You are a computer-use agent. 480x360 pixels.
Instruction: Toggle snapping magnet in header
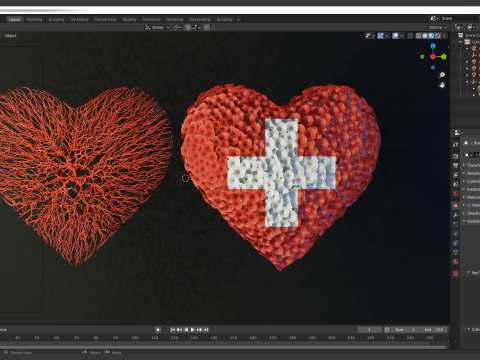(188, 27)
